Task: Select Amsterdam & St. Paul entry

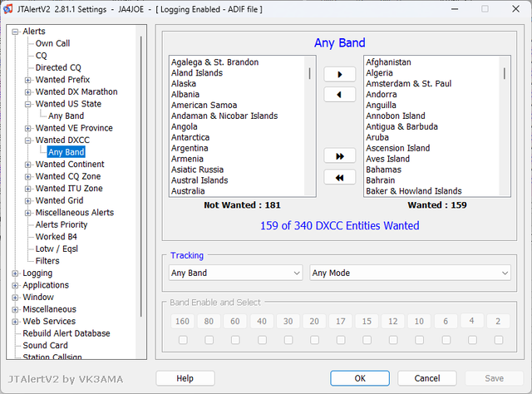Action: [x=409, y=84]
